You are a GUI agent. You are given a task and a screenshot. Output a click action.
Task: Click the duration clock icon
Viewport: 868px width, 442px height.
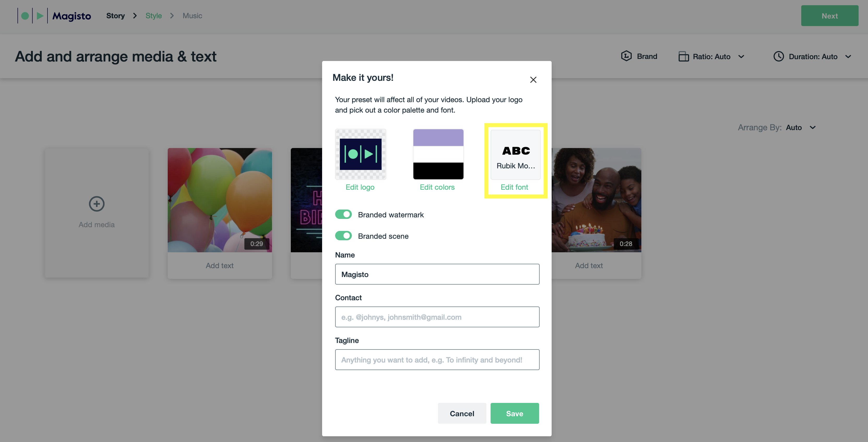point(778,56)
